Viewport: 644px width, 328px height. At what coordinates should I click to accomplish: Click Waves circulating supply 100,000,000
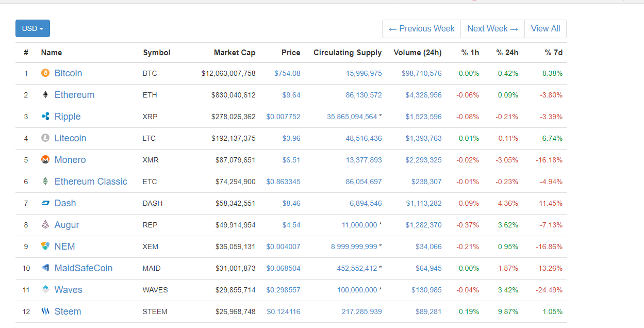pos(357,290)
